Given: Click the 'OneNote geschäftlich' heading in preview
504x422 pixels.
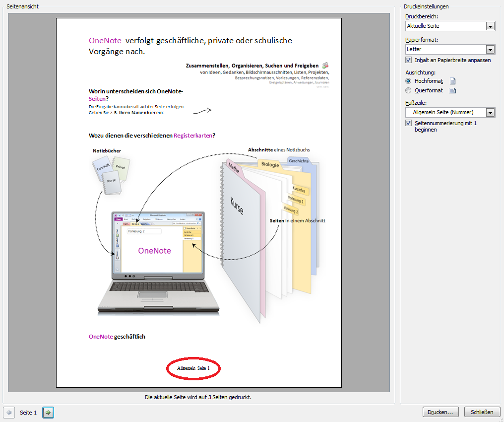Looking at the screenshot, I should pos(117,337).
